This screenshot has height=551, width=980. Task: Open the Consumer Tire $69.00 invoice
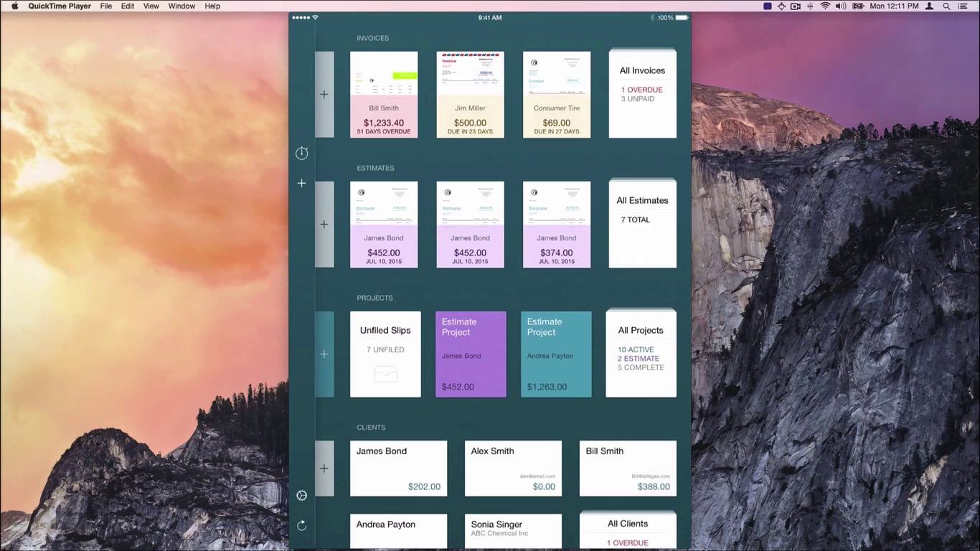click(557, 95)
